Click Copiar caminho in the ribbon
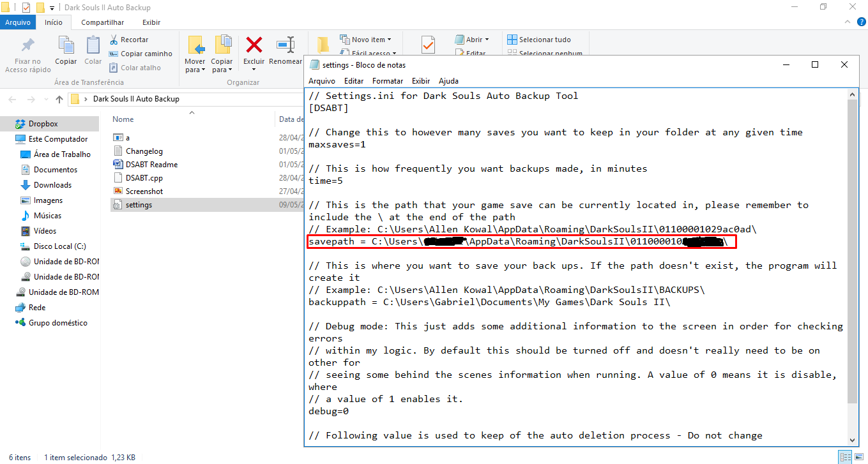Viewport: 868px width, 464px height. pos(141,54)
